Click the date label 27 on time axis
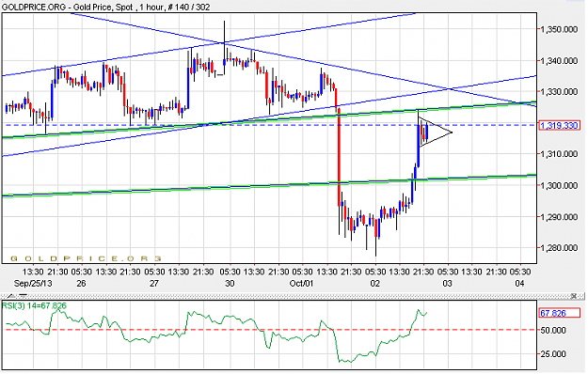 click(154, 284)
